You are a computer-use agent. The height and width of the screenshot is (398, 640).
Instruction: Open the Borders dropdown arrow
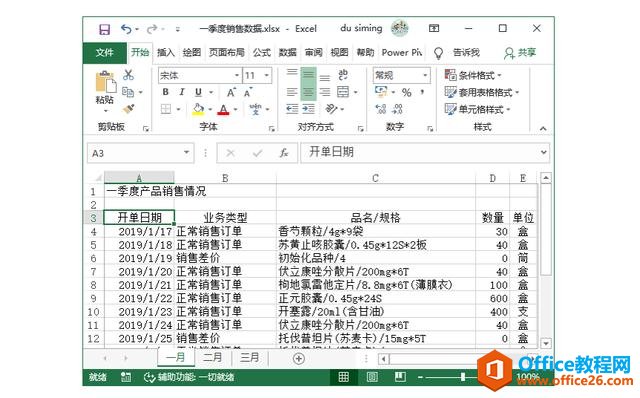point(178,109)
